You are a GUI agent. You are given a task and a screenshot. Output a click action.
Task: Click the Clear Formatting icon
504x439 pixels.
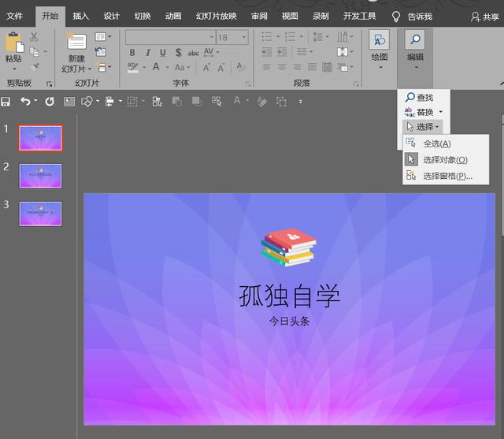[240, 66]
